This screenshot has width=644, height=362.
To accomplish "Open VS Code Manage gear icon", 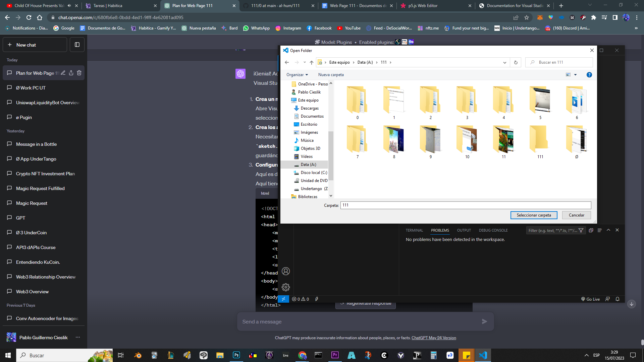I will (x=286, y=287).
